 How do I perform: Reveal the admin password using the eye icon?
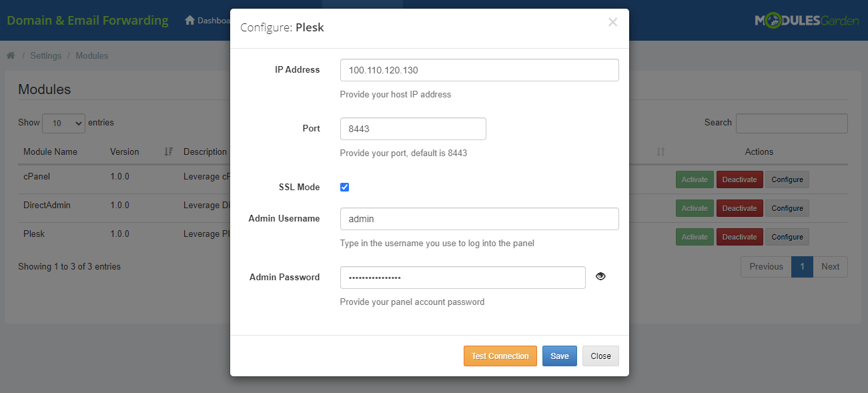(600, 276)
